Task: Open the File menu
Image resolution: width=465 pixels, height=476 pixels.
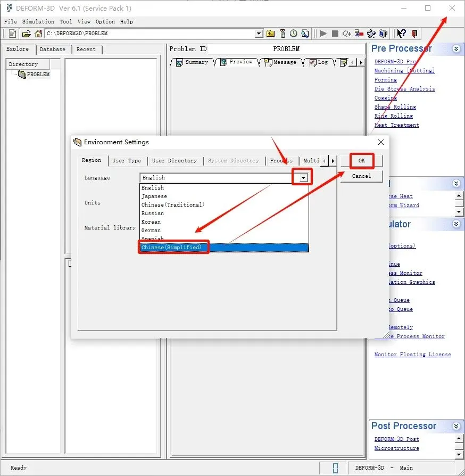Action: 10,21
